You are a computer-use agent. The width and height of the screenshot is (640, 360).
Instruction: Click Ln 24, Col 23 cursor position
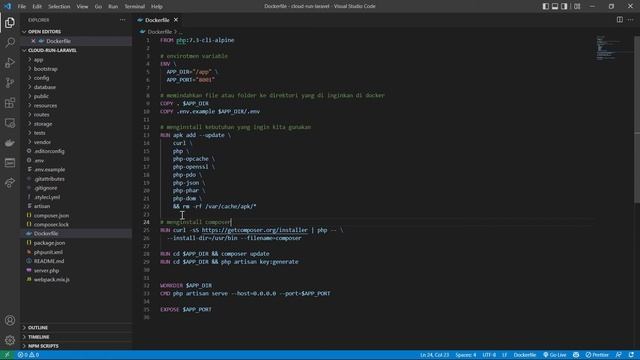click(x=434, y=355)
